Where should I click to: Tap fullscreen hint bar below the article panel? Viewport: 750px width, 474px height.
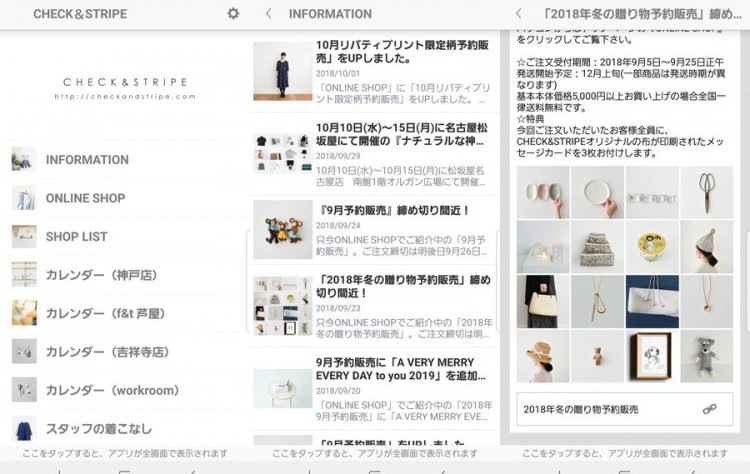coord(625,453)
